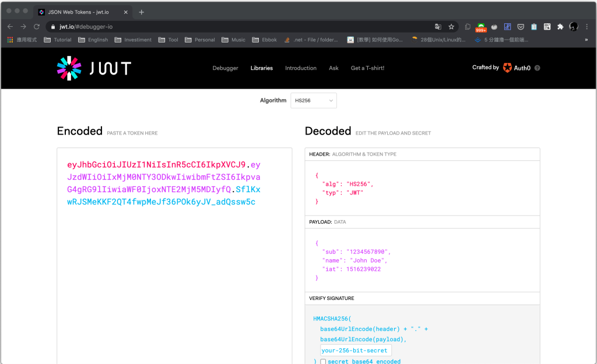Open the 28個Unix/Linux bookmark
The image size is (597, 364).
(438, 40)
